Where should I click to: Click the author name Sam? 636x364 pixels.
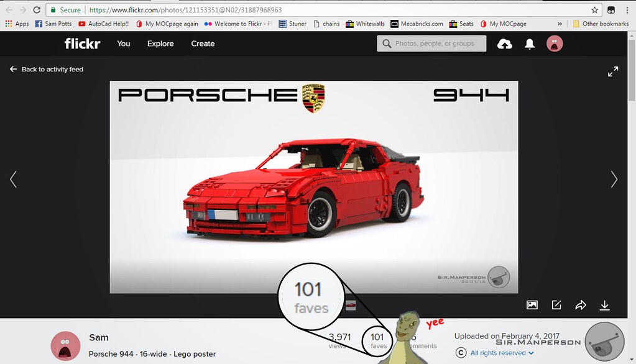point(99,338)
